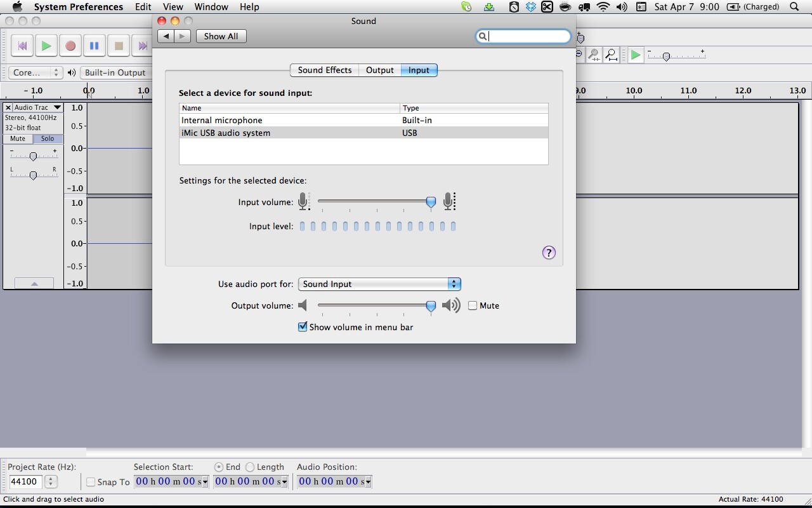Open the Selection Start time format arrow
812x508 pixels.
pyautogui.click(x=205, y=482)
